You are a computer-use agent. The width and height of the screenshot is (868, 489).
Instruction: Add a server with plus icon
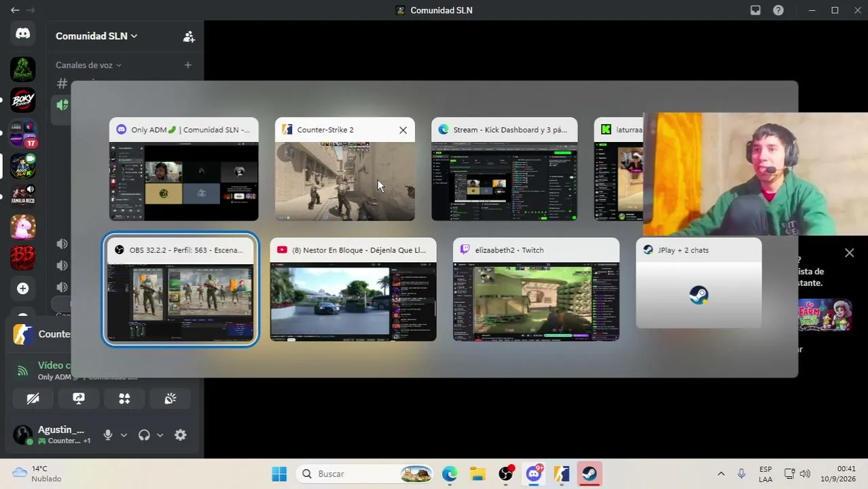[23, 289]
